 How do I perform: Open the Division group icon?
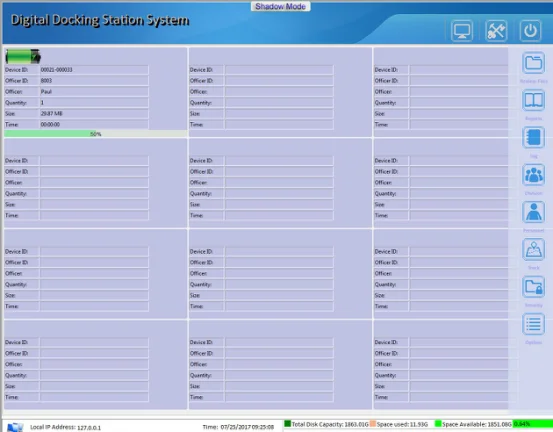pyautogui.click(x=533, y=175)
